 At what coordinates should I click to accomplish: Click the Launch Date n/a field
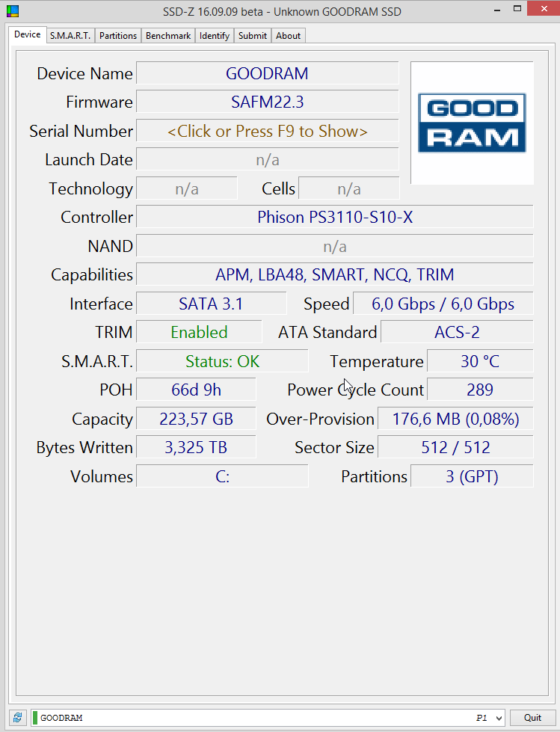(268, 160)
